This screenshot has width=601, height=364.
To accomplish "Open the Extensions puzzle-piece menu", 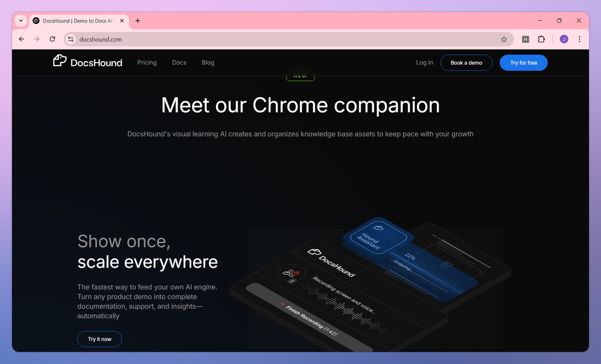I will click(x=541, y=39).
